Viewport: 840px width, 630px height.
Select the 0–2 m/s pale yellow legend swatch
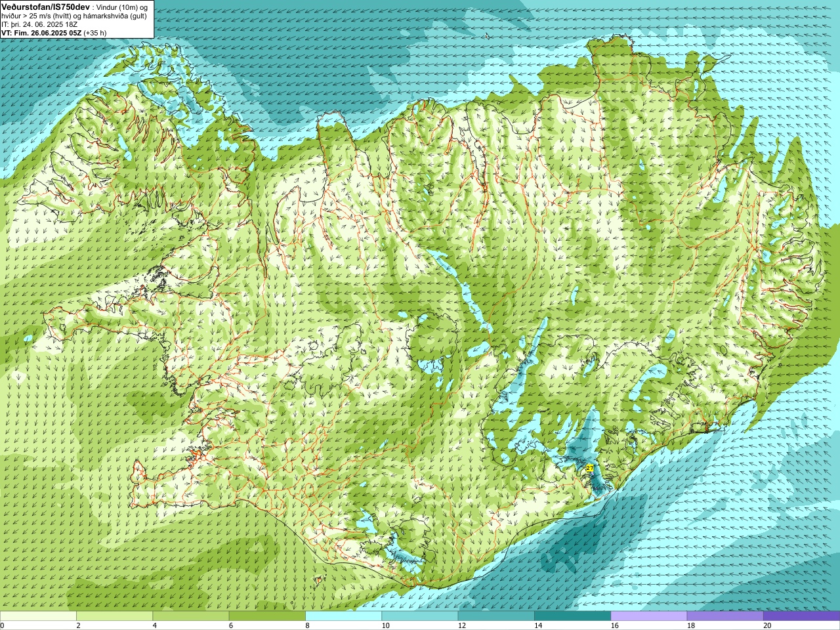38,616
